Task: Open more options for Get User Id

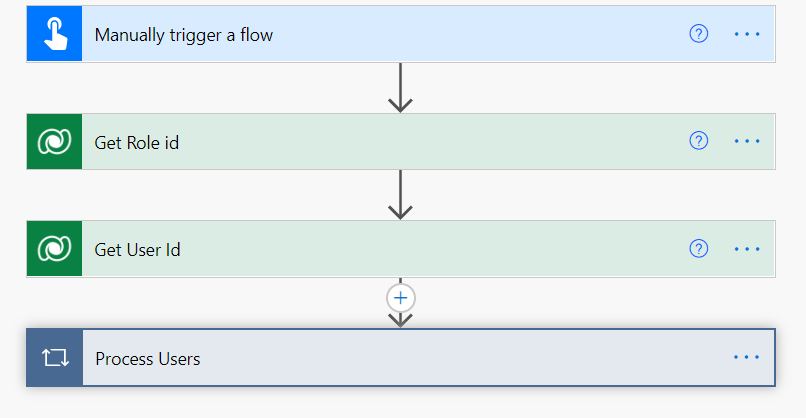Action: click(x=747, y=249)
